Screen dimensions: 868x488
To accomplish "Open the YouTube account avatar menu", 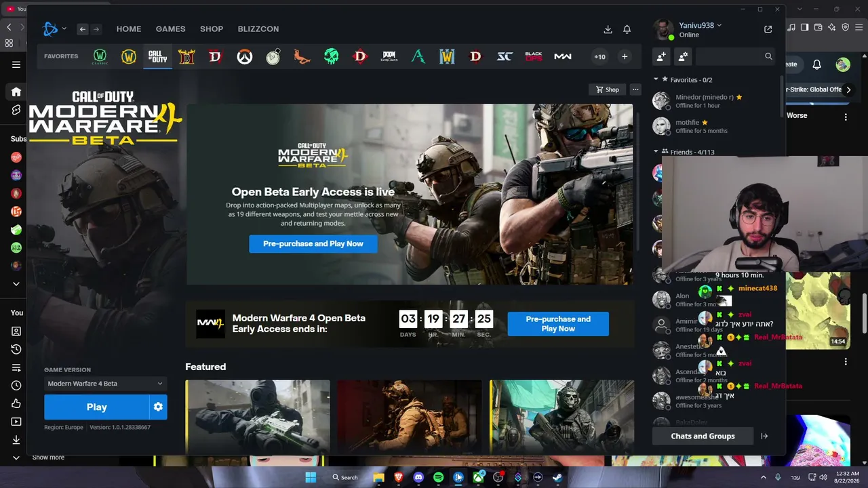I will 843,64.
